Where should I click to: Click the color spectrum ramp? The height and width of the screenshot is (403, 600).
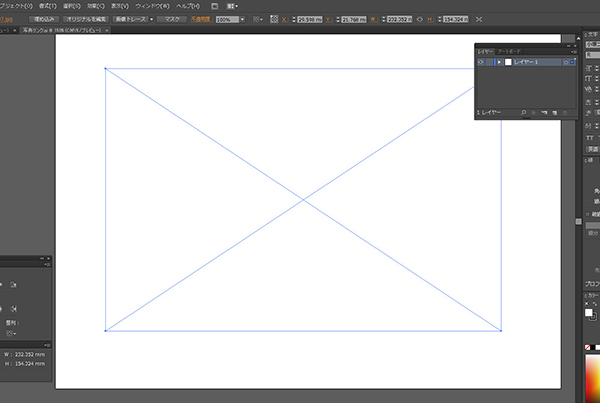point(592,379)
